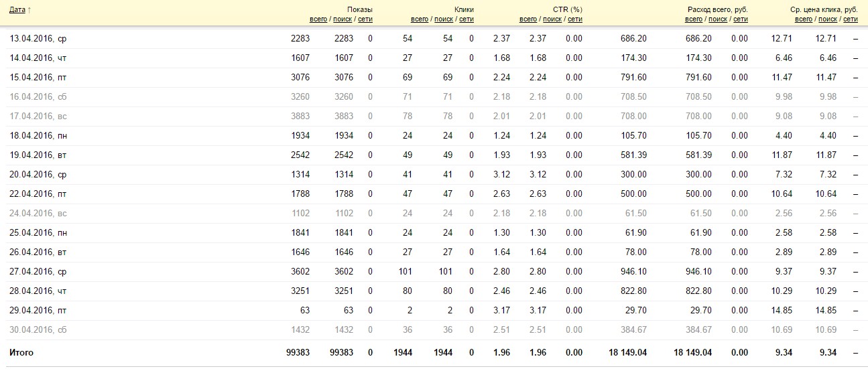Click всего CTR 3.12 on 20.04.2016
868x377 pixels.
click(x=501, y=175)
